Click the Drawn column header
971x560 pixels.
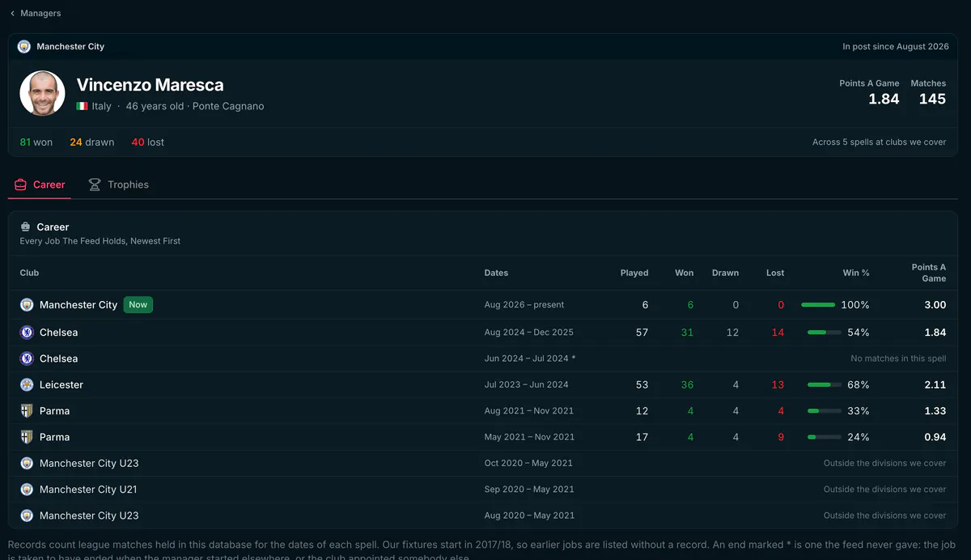pos(725,273)
